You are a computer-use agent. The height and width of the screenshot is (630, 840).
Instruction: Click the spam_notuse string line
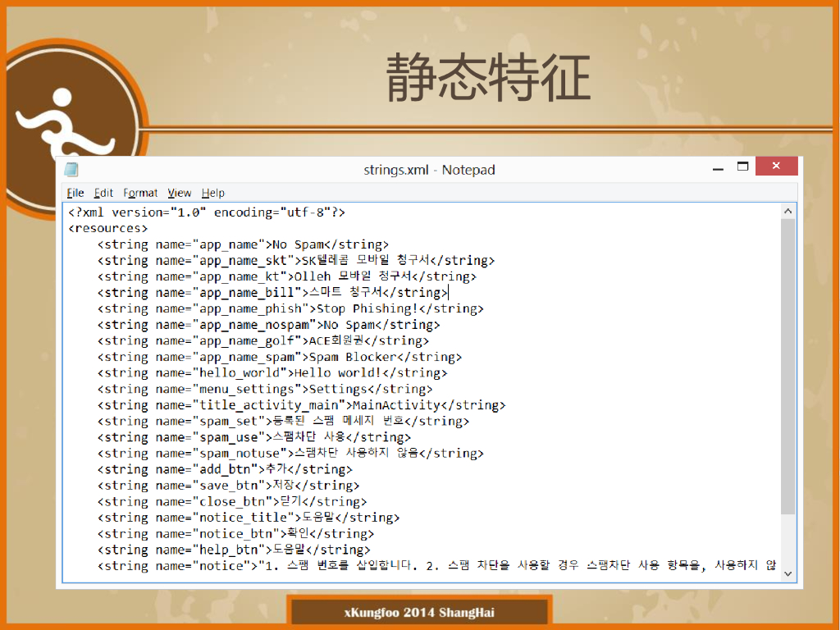pos(290,454)
